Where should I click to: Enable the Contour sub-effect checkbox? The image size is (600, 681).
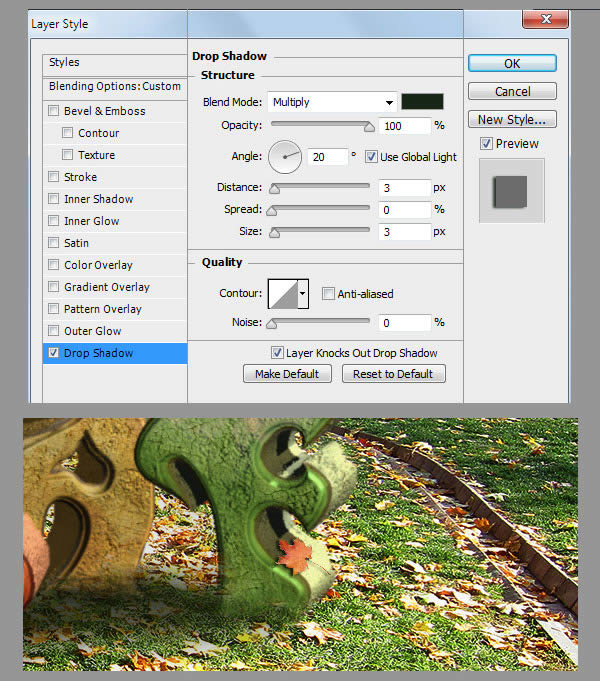[67, 132]
